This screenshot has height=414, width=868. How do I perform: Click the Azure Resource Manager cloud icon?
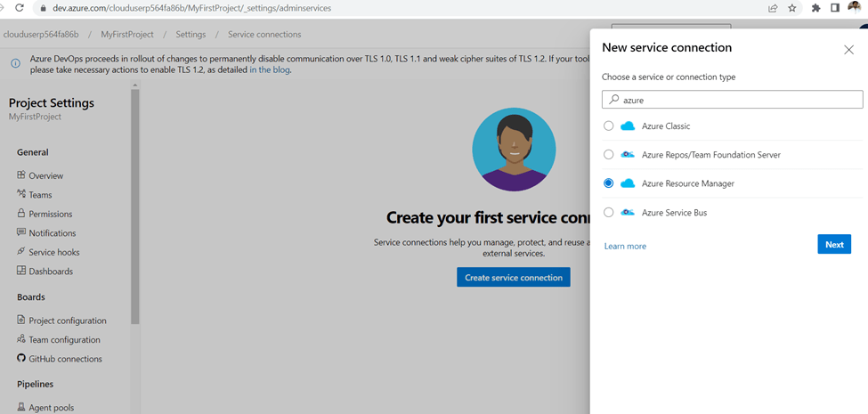click(628, 183)
